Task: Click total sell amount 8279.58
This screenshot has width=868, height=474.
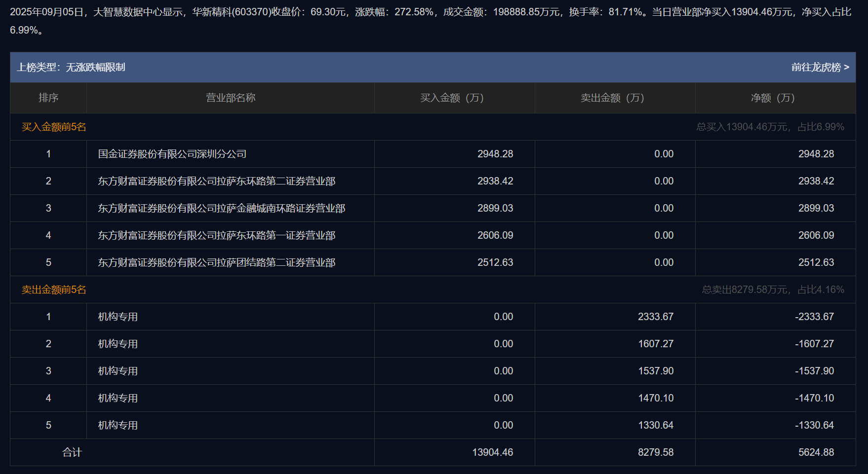Action: coord(656,452)
